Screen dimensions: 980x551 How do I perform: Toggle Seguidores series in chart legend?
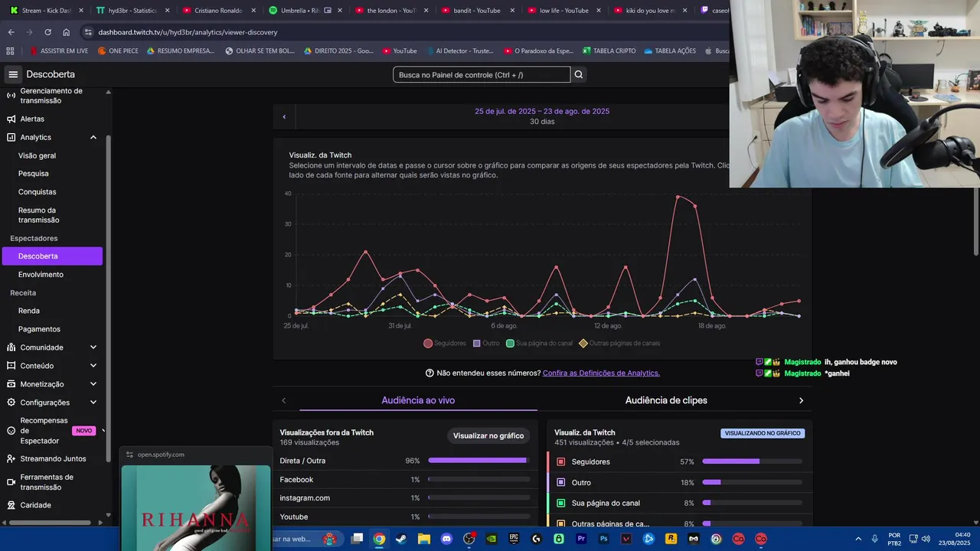coord(445,344)
